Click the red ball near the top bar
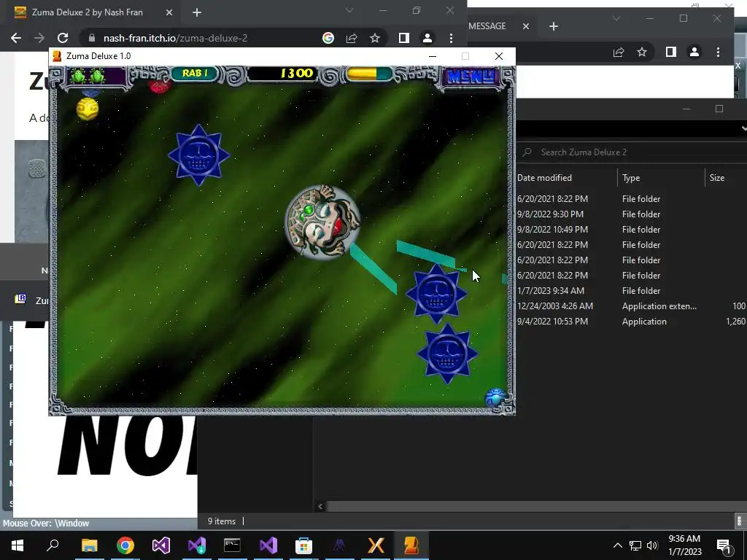Viewport: 747px width, 560px height. 159,87
